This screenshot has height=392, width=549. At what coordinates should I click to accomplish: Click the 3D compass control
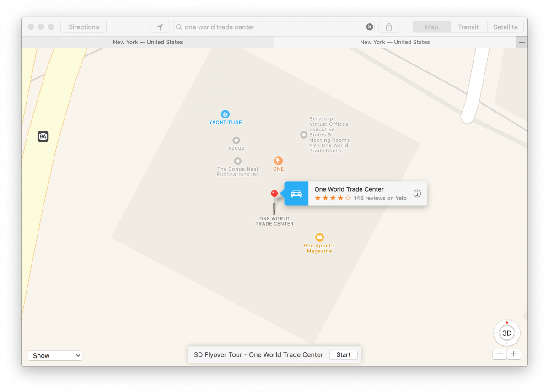coord(506,333)
